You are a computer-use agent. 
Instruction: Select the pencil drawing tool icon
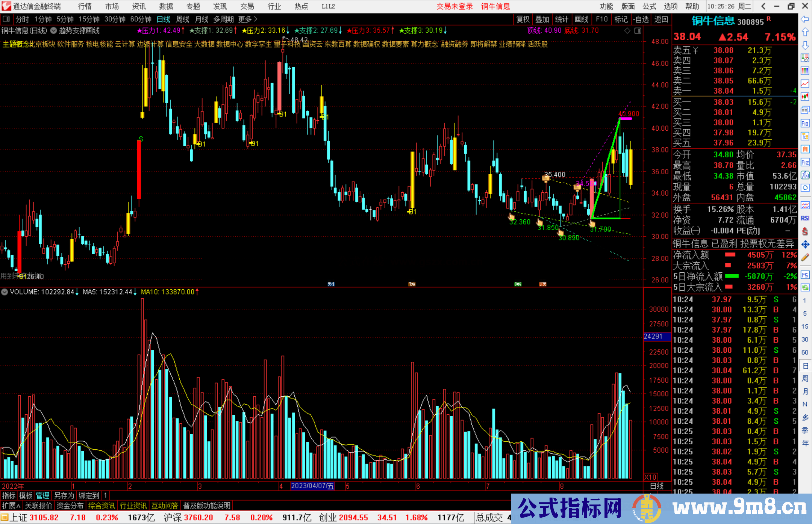click(805, 257)
